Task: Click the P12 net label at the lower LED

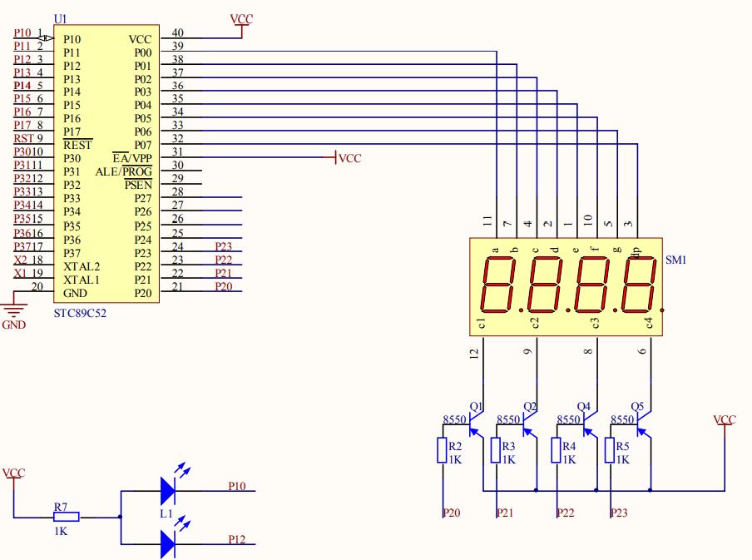Action: tap(237, 539)
